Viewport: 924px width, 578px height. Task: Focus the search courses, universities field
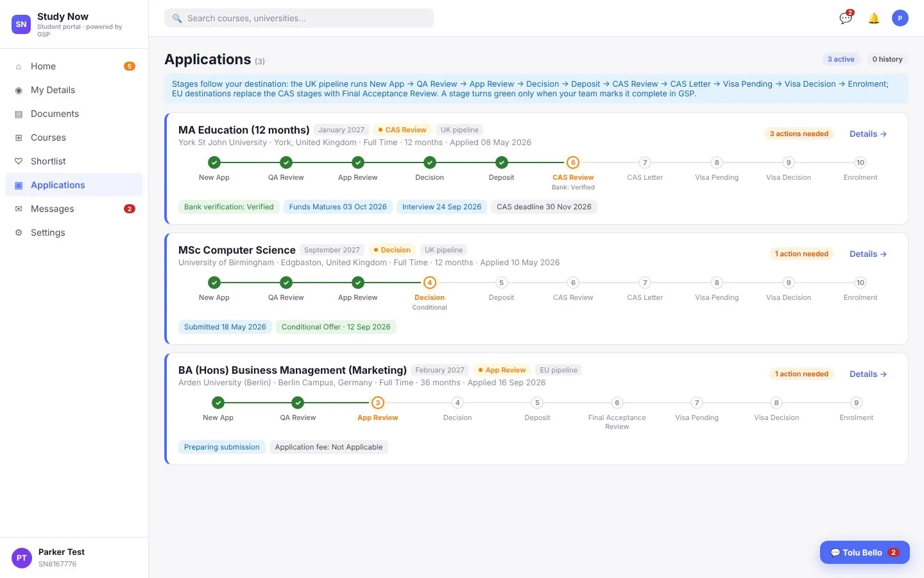299,18
